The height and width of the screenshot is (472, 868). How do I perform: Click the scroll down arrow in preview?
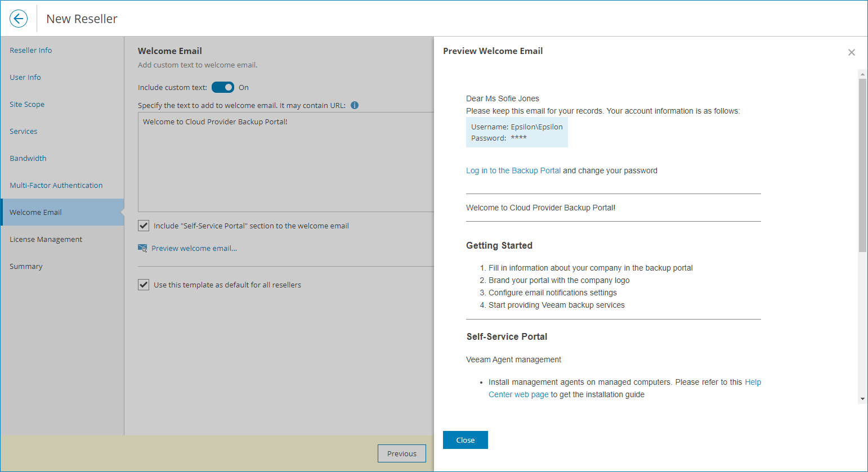(862, 399)
